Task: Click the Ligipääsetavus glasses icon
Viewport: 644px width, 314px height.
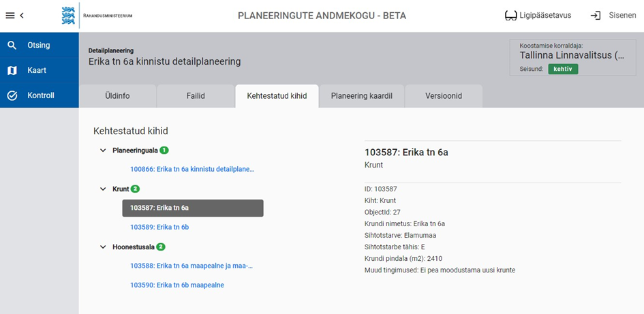Action: click(510, 15)
